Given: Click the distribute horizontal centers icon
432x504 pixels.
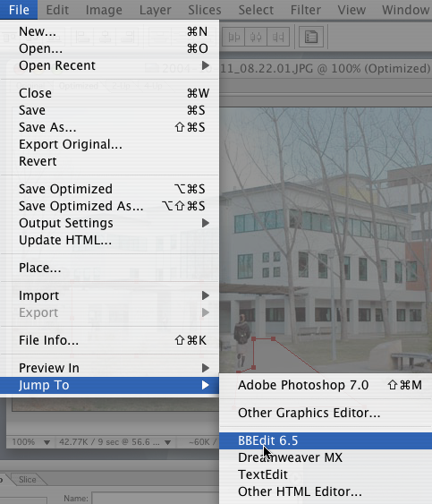Looking at the screenshot, I should pos(256,37).
